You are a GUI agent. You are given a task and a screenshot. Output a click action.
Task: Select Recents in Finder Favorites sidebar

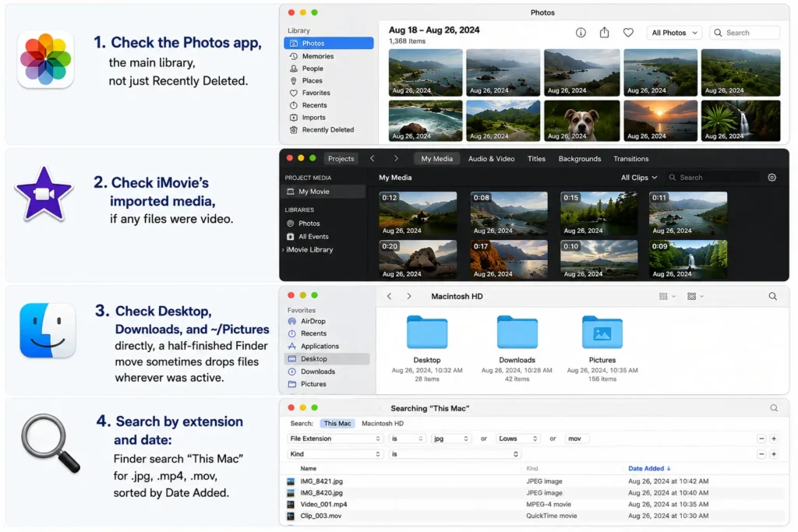pos(313,333)
